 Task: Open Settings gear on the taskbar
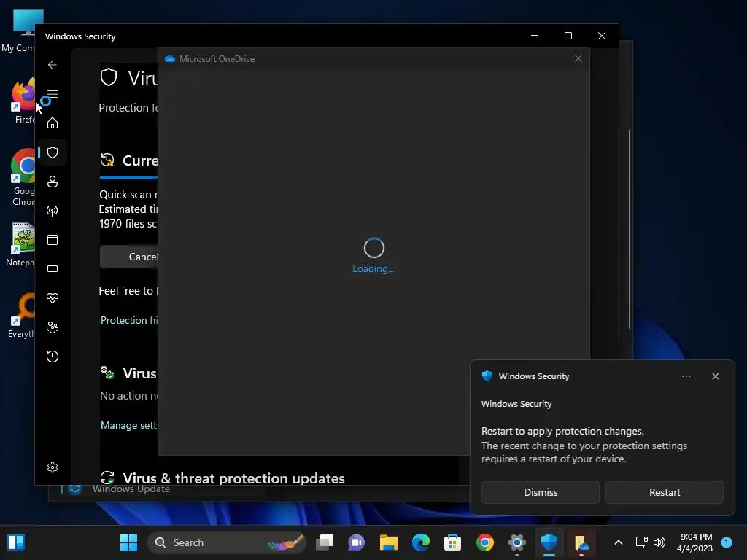(x=517, y=542)
